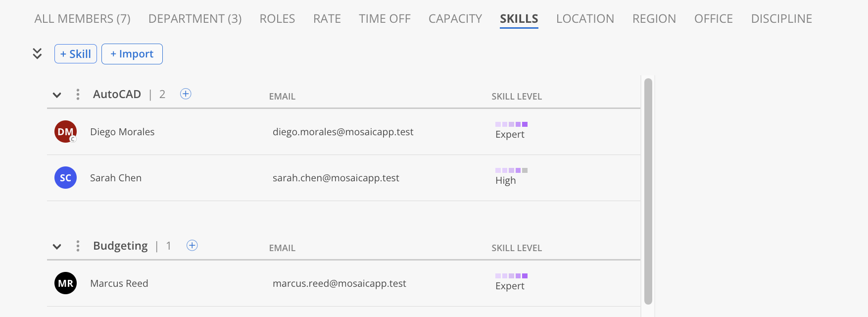Collapse all skills with double chevron icon
This screenshot has height=317, width=868.
coord(37,53)
